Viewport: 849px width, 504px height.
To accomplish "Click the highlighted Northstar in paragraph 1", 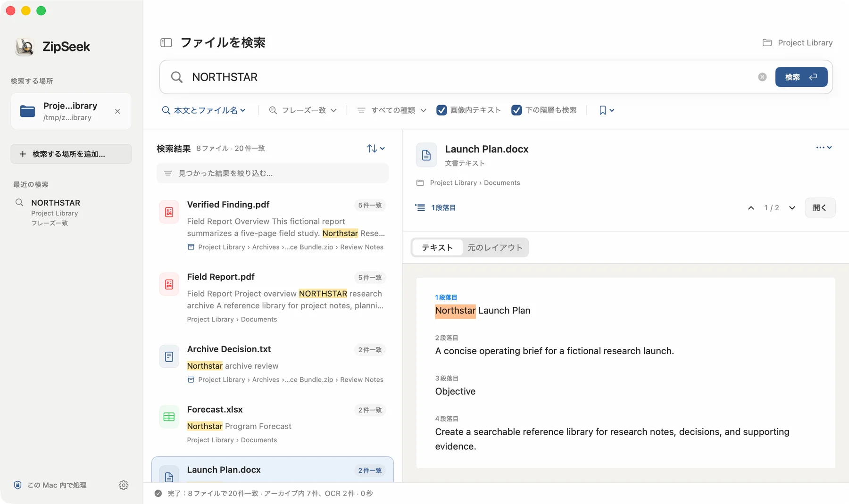I will pyautogui.click(x=455, y=311).
